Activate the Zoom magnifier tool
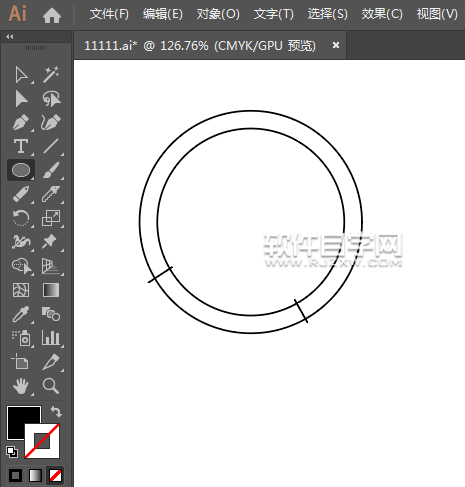The height and width of the screenshot is (487, 465). point(51,386)
